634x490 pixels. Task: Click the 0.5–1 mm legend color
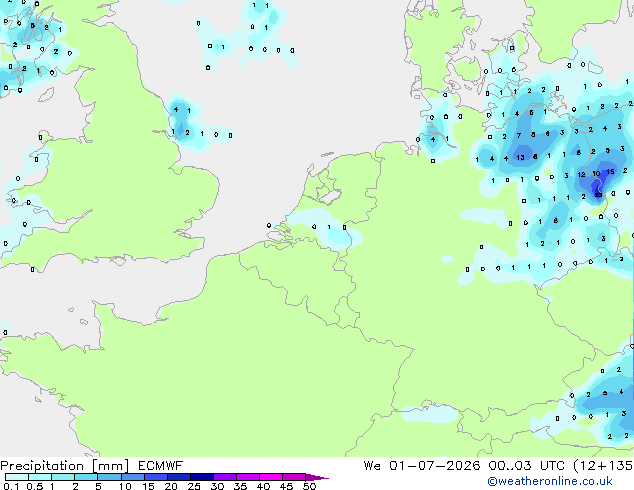click(x=40, y=477)
